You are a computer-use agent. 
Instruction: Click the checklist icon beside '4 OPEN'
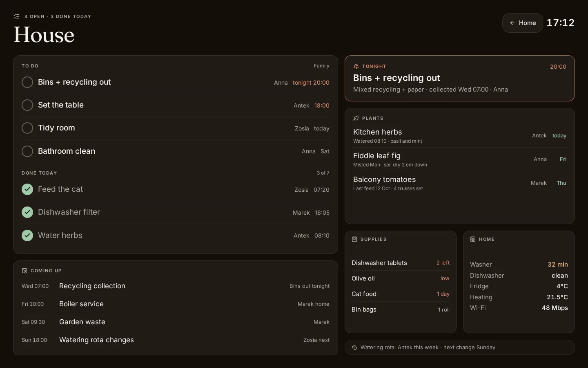tap(16, 16)
